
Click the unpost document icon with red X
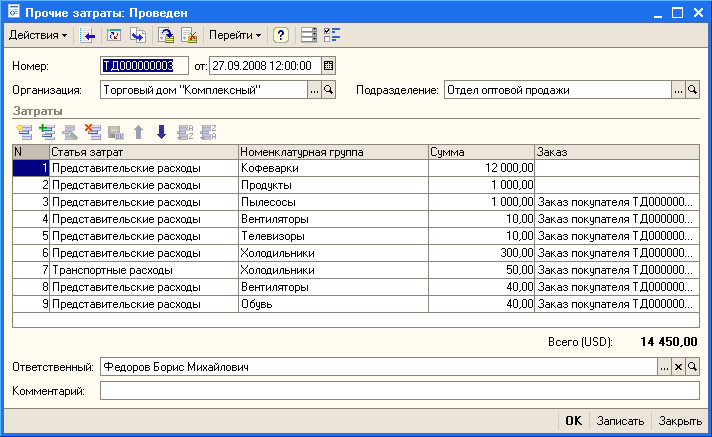(189, 35)
